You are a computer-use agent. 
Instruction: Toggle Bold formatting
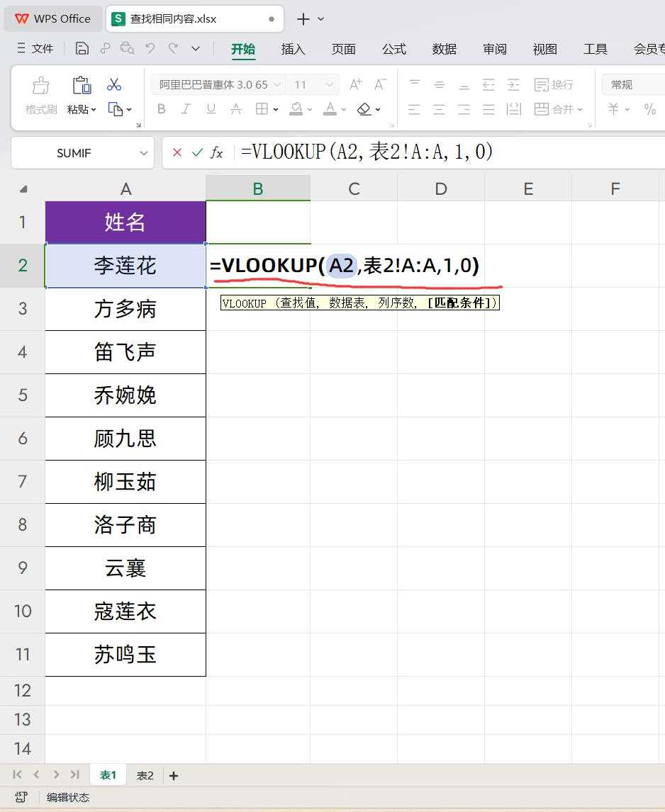coord(161,108)
